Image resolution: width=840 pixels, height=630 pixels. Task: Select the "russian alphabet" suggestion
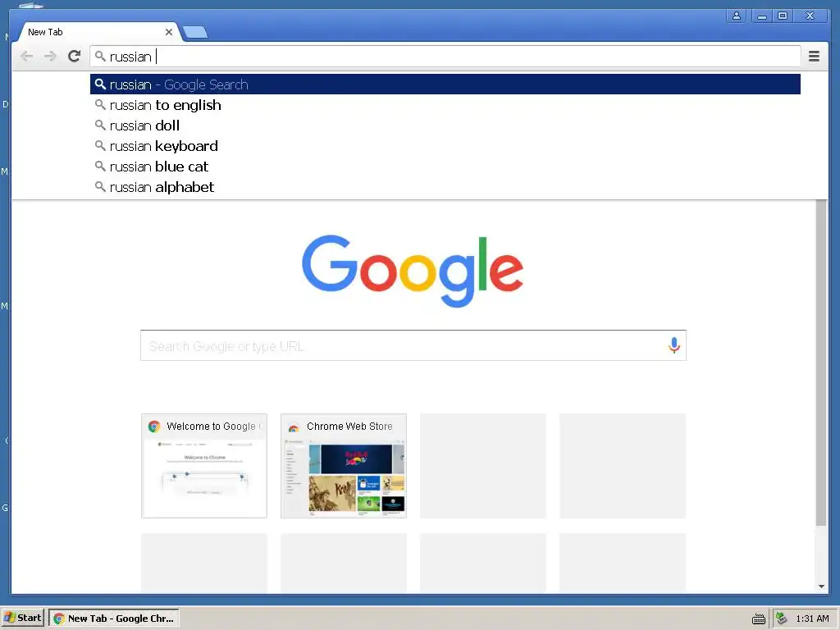tap(445, 187)
